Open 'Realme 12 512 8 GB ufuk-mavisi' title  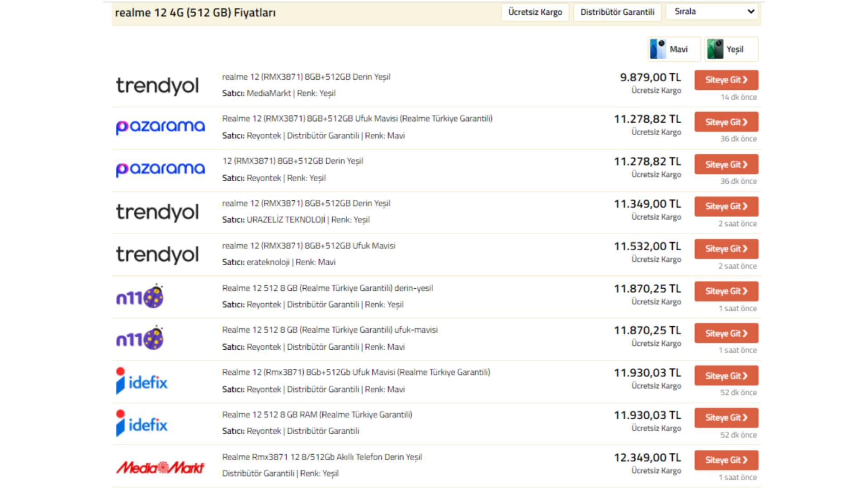pyautogui.click(x=330, y=330)
